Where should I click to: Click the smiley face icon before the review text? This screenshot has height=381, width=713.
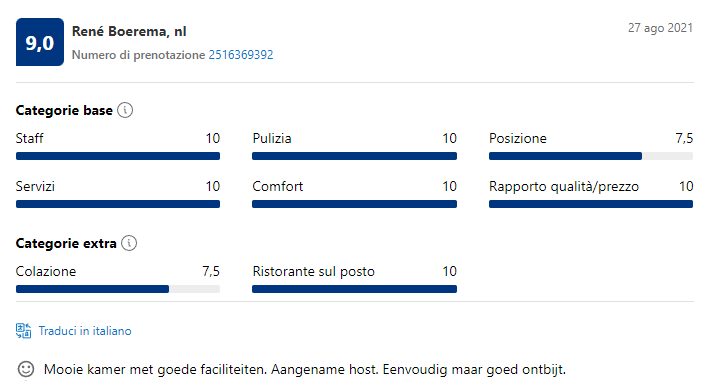[25, 369]
